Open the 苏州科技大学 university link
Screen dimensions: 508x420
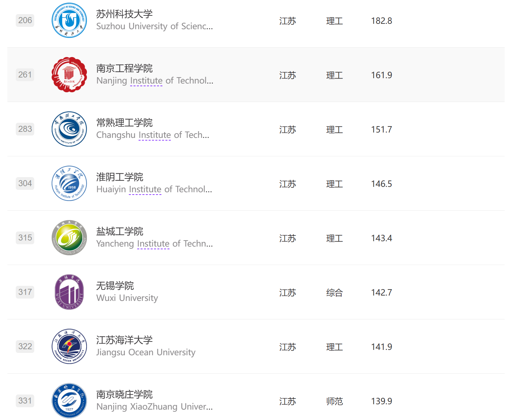coord(124,14)
